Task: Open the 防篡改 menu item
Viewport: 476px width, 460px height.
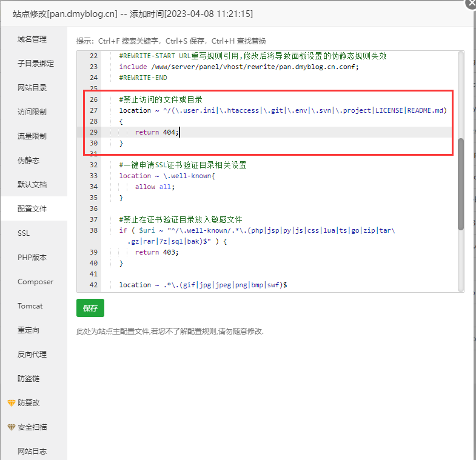Action: 28,403
